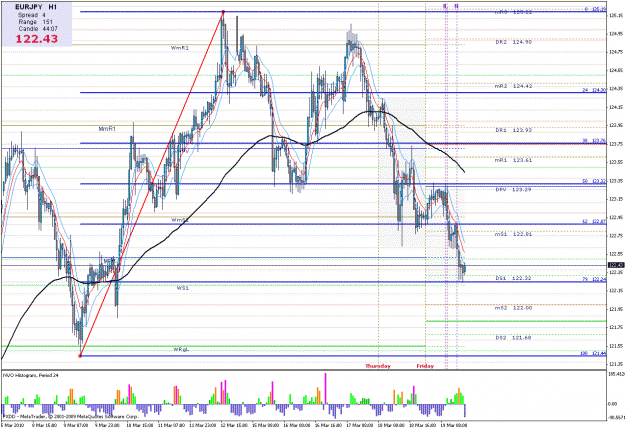The height and width of the screenshot is (429, 625).
Task: Select the DPV 123.29 pivot label
Action: click(x=513, y=190)
